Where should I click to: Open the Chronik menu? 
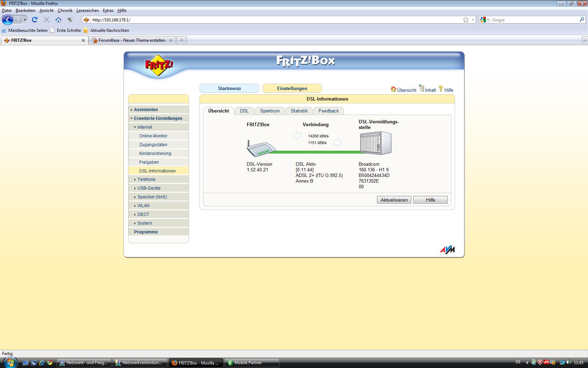coord(65,11)
